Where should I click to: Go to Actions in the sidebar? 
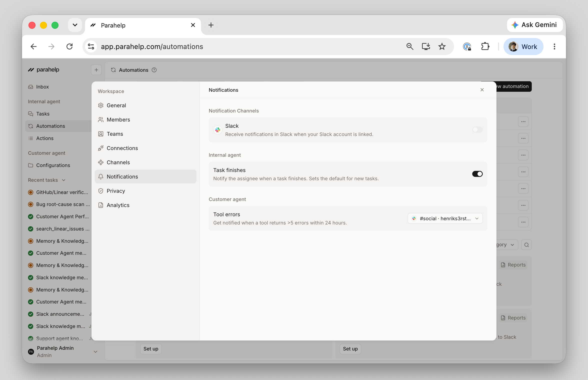58,138
